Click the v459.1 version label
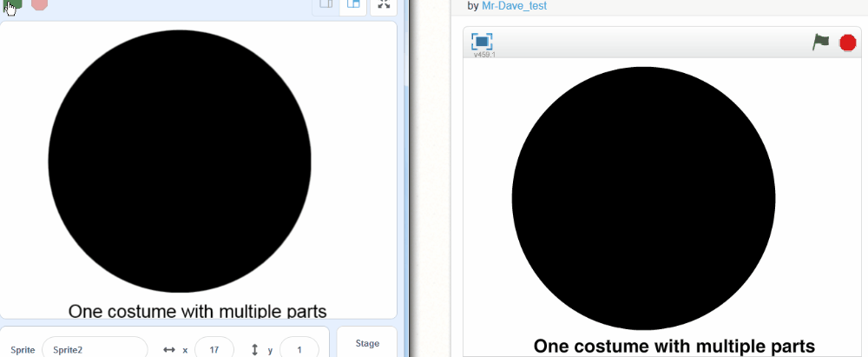The image size is (868, 357). tap(484, 55)
